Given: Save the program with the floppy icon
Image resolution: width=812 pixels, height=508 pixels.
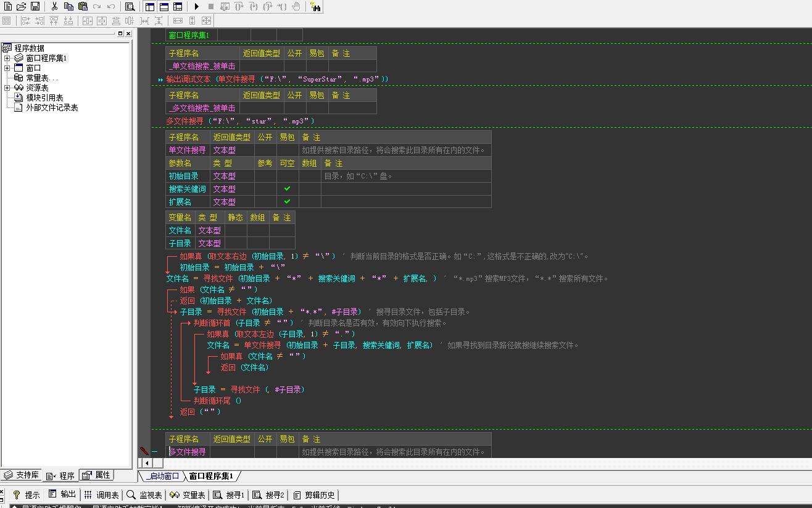Looking at the screenshot, I should click(x=35, y=7).
